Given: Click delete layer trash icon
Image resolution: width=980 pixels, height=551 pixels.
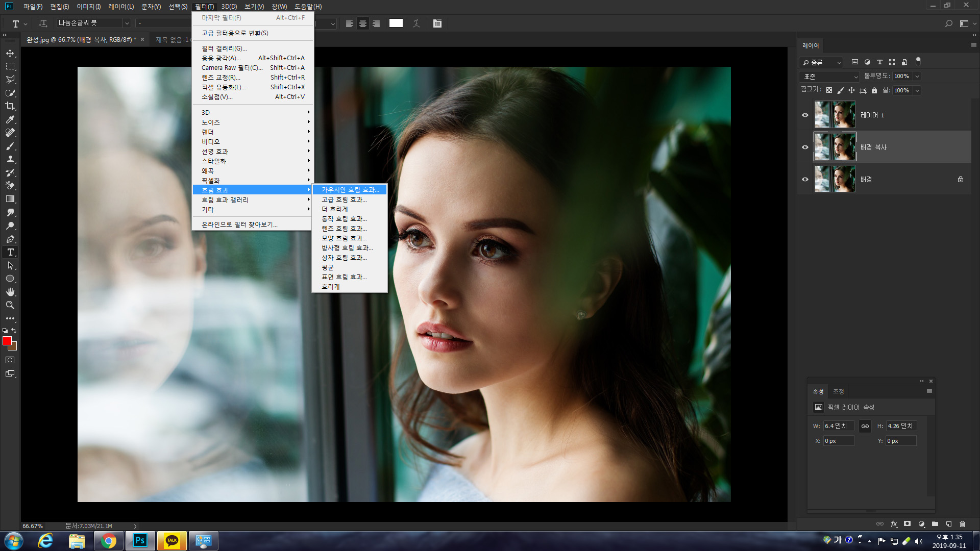Looking at the screenshot, I should pos(962,524).
